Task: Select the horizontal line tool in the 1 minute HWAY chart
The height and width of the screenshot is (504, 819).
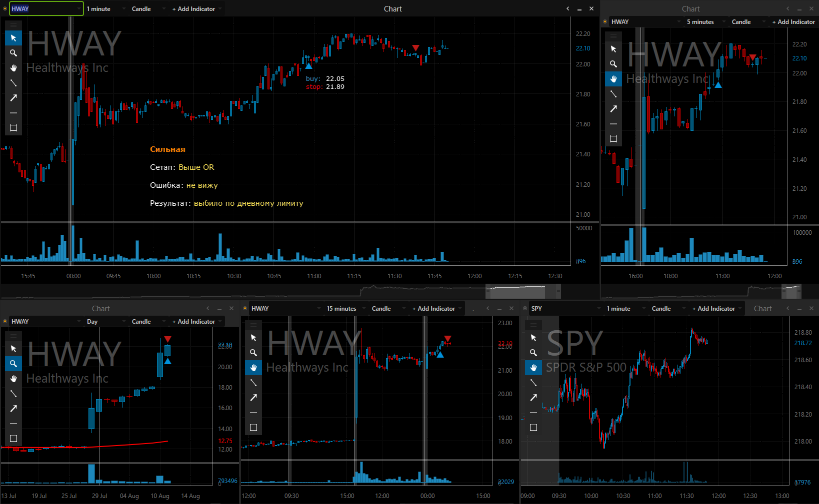Action: click(13, 113)
